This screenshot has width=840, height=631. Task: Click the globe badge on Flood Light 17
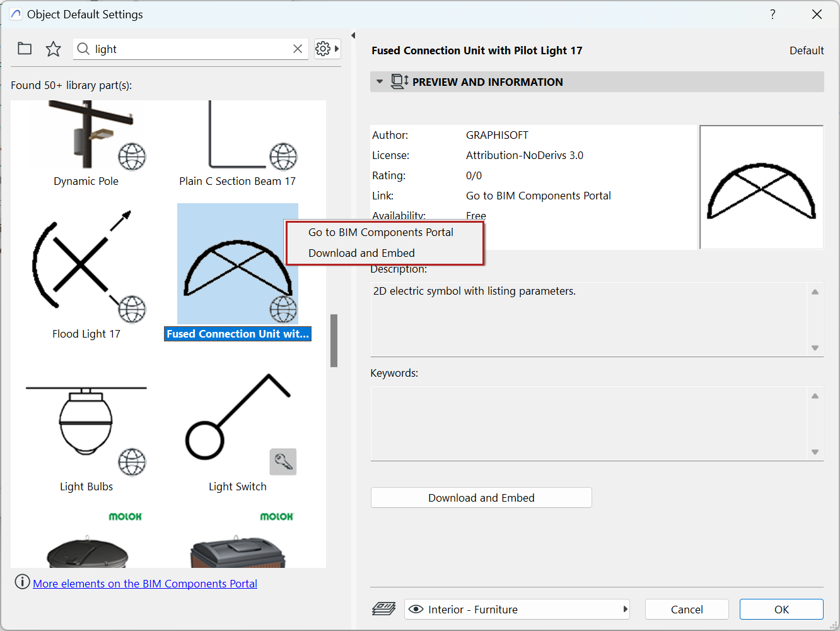[132, 309]
